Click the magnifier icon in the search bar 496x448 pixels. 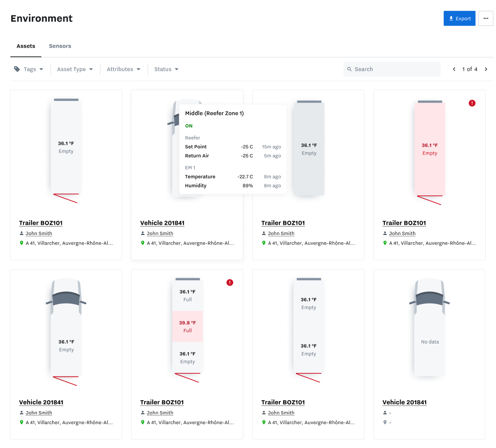tap(350, 69)
